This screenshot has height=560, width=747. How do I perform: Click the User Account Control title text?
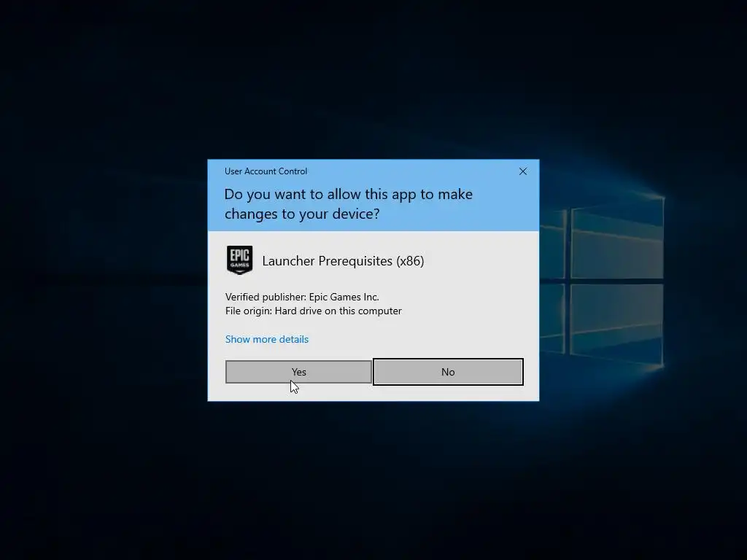[x=266, y=171]
